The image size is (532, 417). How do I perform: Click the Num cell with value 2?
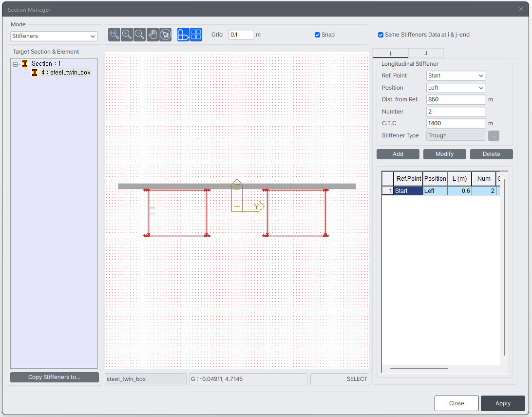click(484, 191)
